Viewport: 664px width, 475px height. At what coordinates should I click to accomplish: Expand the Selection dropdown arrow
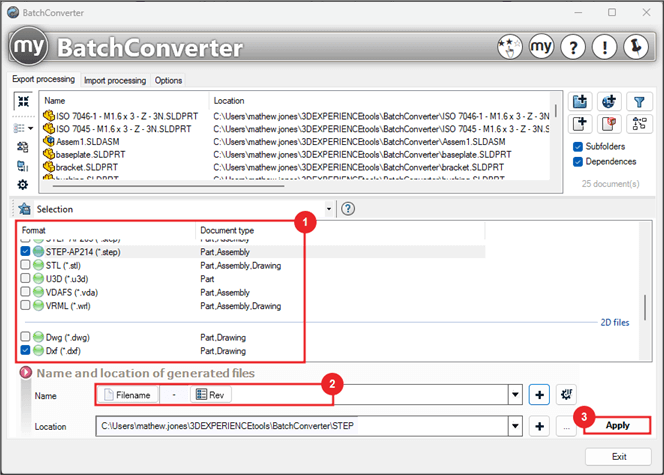pos(329,209)
